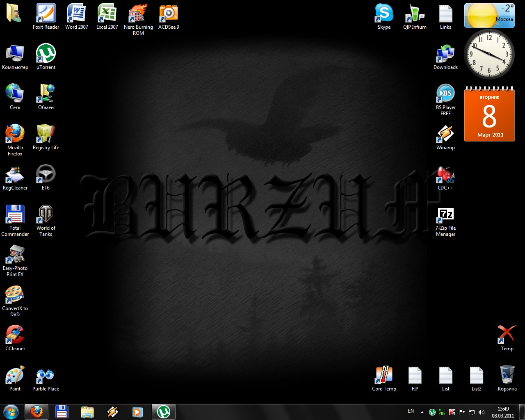525x420 pixels.
Task: Click the ConvertX to DVD shortcut
Action: pyautogui.click(x=15, y=301)
